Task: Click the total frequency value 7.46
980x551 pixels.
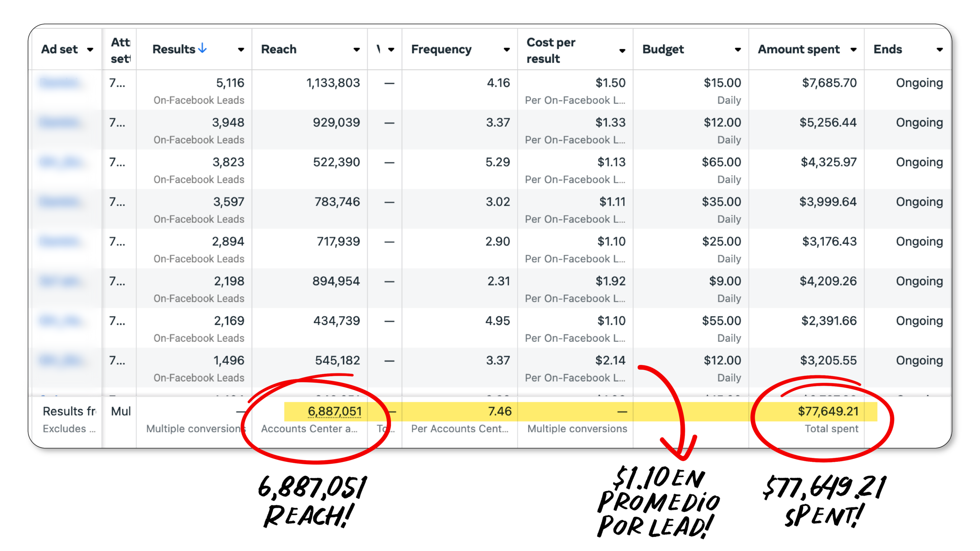Action: point(500,411)
